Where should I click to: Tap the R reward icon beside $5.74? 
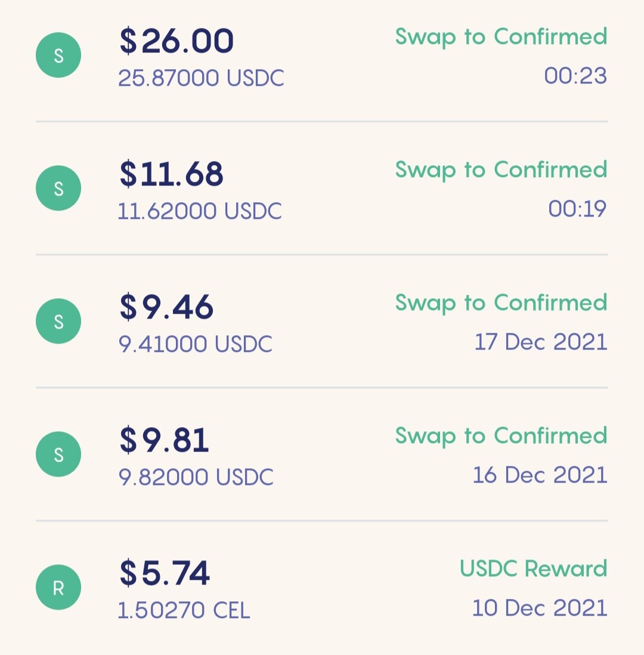coord(58,588)
